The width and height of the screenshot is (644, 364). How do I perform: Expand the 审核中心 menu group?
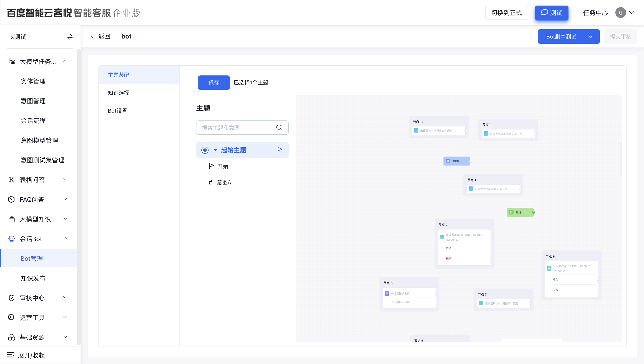[65, 298]
